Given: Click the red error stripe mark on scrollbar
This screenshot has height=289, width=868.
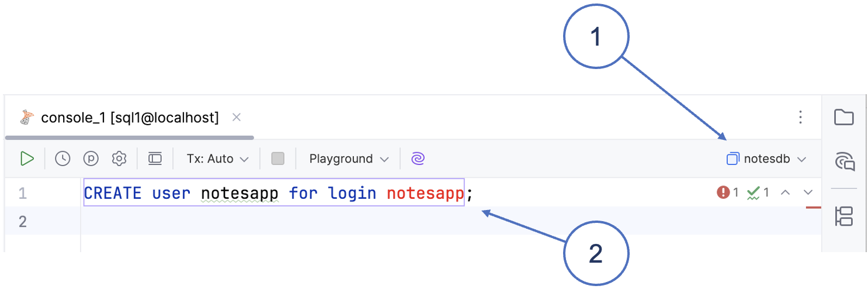Looking at the screenshot, I should 813,207.
